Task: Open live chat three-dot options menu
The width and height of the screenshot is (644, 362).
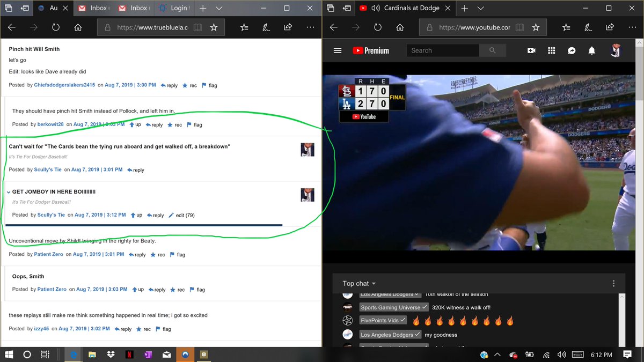Action: 613,283
